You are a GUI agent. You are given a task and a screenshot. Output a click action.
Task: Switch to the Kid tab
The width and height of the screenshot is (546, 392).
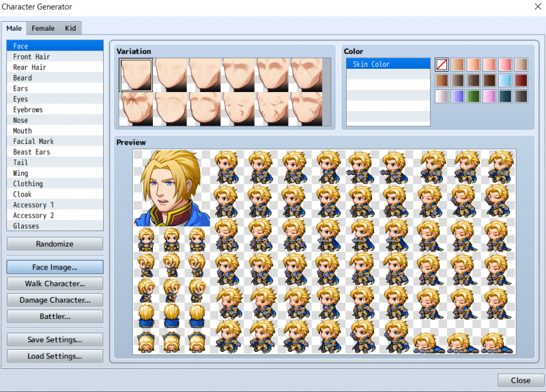tap(70, 28)
